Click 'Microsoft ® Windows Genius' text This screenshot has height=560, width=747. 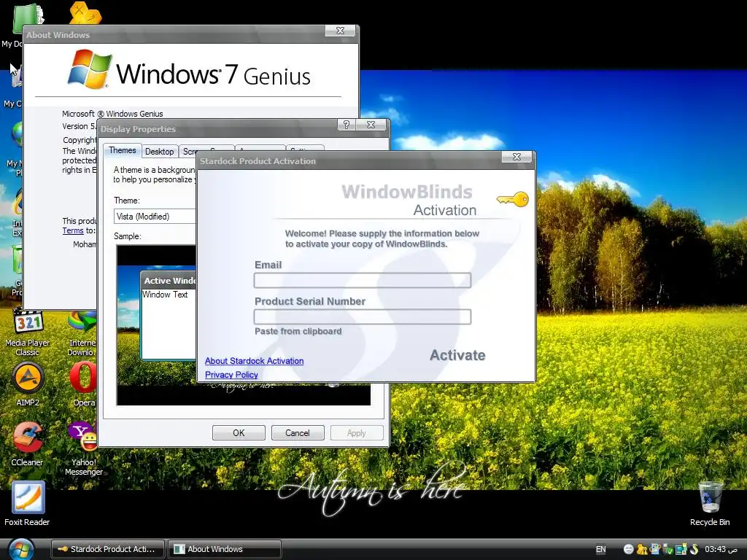112,114
